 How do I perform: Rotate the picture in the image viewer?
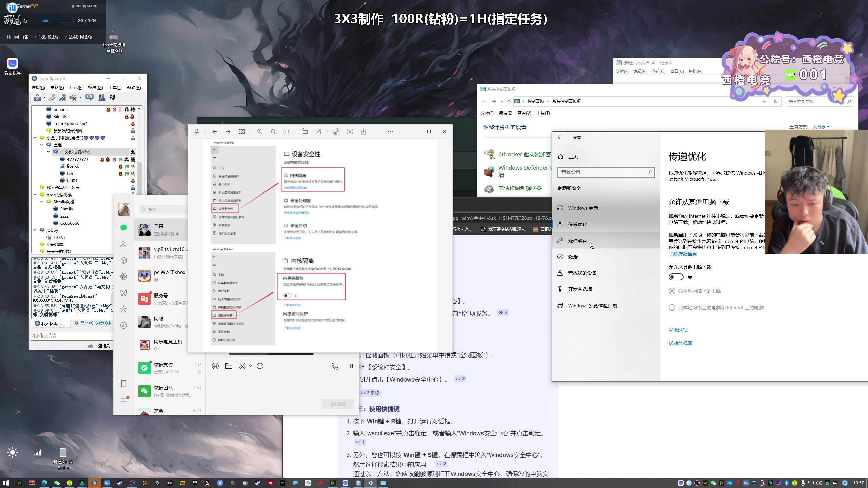pos(304,131)
